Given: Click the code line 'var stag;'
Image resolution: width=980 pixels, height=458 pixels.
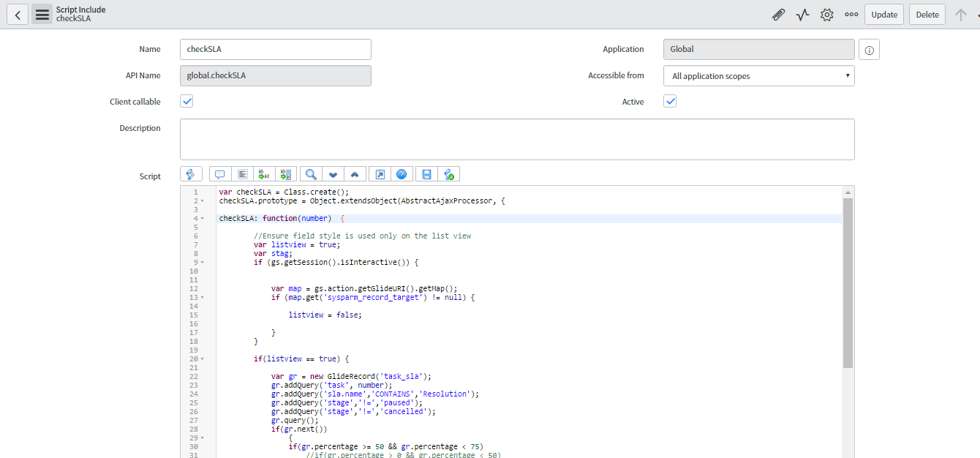Looking at the screenshot, I should [x=273, y=253].
